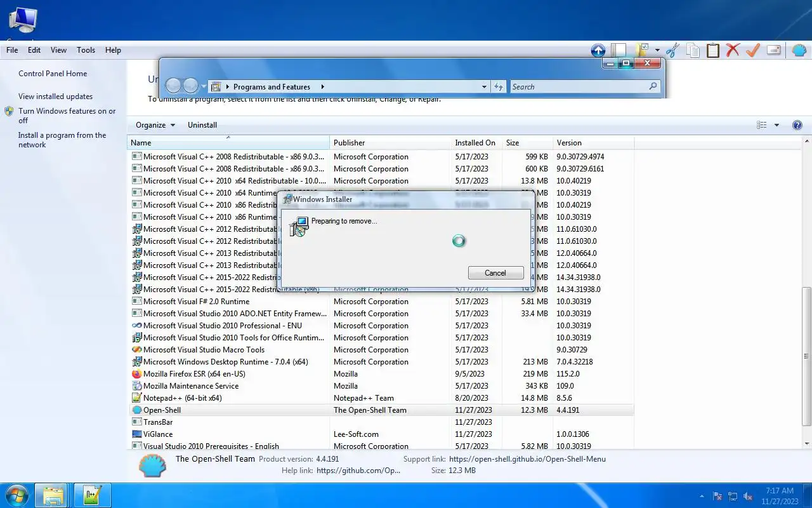Open the Help menu
This screenshot has width=812, height=508.
113,50
